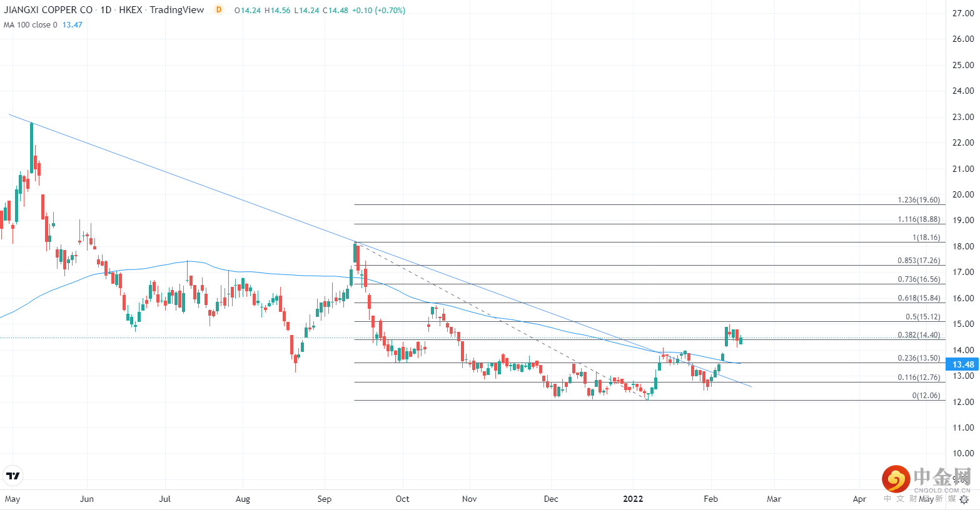Select Fibonacci level label 0(12.06)

coord(926,396)
